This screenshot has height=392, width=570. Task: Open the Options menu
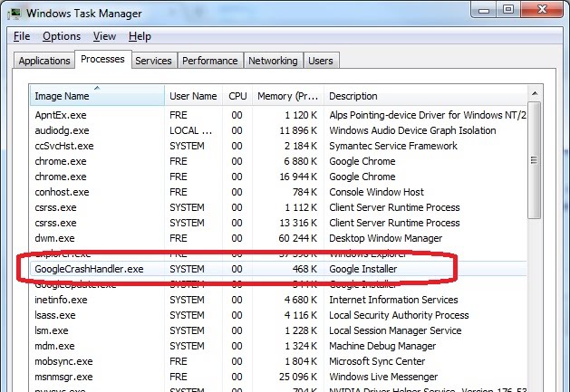pyautogui.click(x=62, y=36)
